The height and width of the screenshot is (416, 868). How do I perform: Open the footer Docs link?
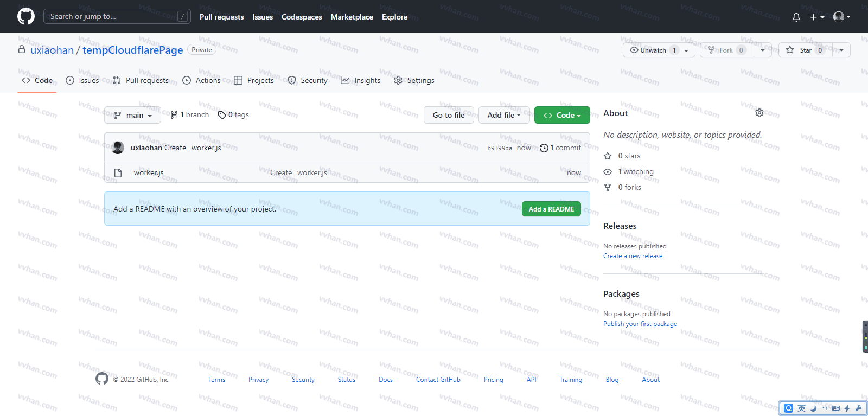[x=386, y=380]
